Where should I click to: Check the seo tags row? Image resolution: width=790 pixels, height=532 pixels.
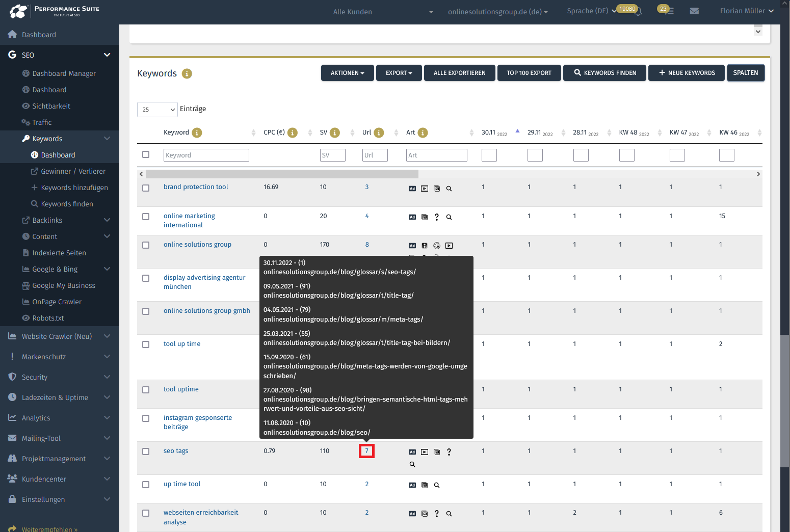(146, 451)
